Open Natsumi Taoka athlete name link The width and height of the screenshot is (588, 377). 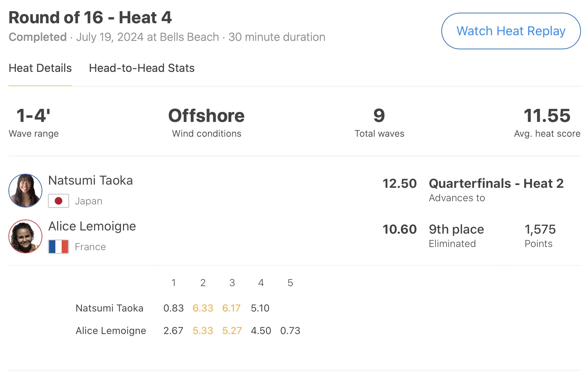point(91,180)
